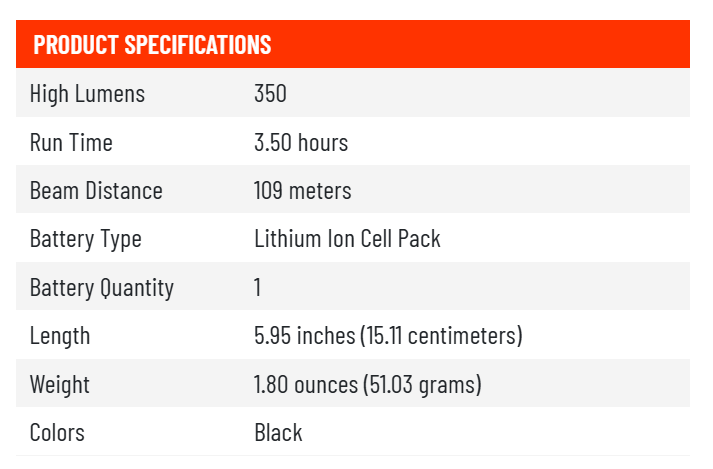Click the Battery Quantity label
The width and height of the screenshot is (713, 469).
[x=102, y=288]
